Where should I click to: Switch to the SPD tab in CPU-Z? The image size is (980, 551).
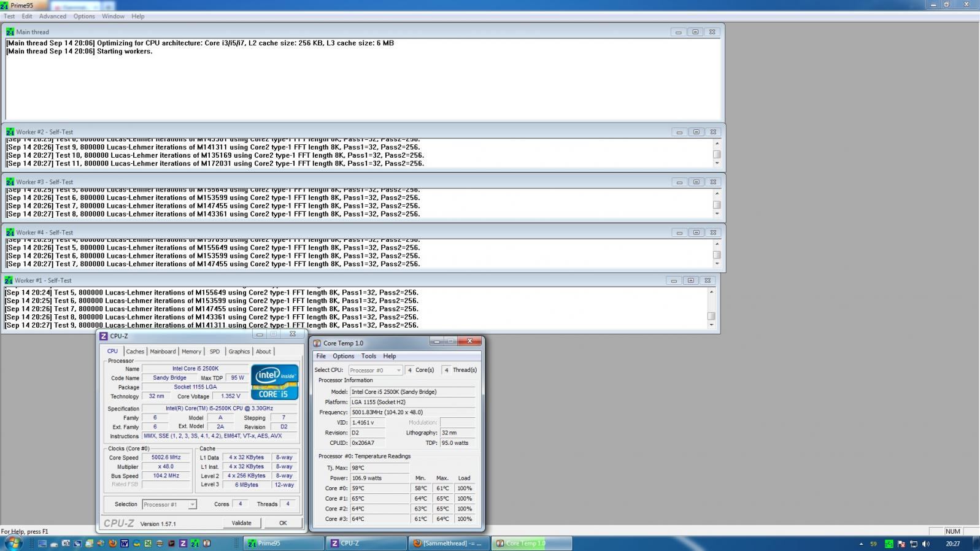point(214,352)
